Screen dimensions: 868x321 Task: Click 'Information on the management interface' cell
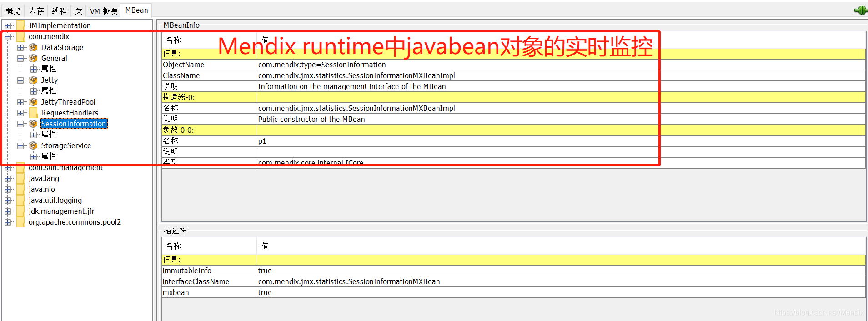pos(561,86)
